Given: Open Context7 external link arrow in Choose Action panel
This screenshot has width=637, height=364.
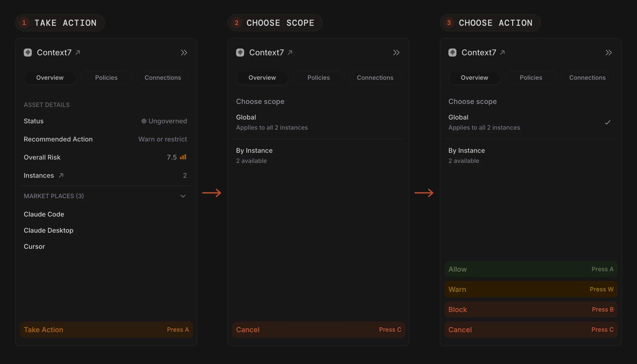Looking at the screenshot, I should 503,52.
